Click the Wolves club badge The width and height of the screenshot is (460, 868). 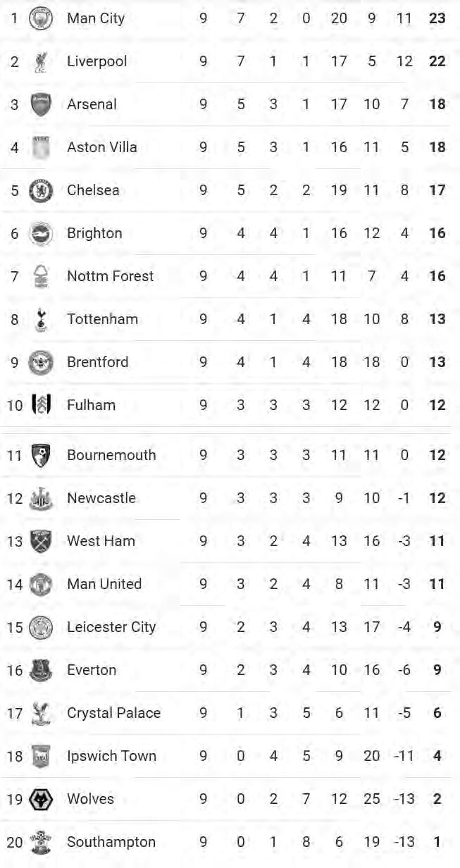(x=41, y=799)
